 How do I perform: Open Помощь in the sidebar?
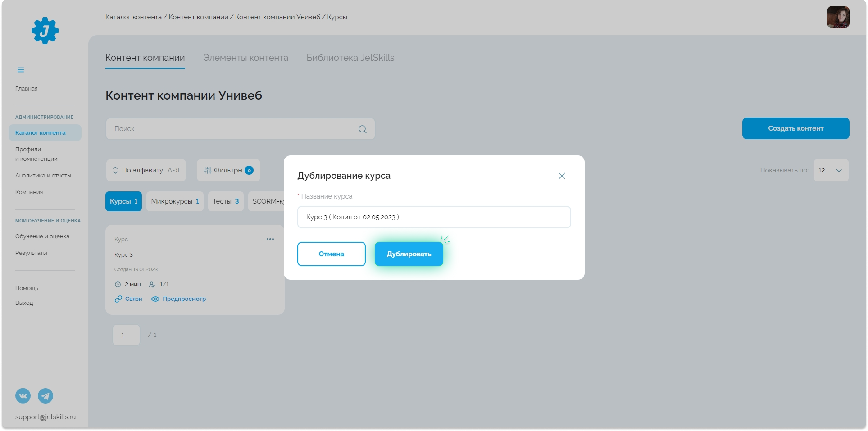27,288
